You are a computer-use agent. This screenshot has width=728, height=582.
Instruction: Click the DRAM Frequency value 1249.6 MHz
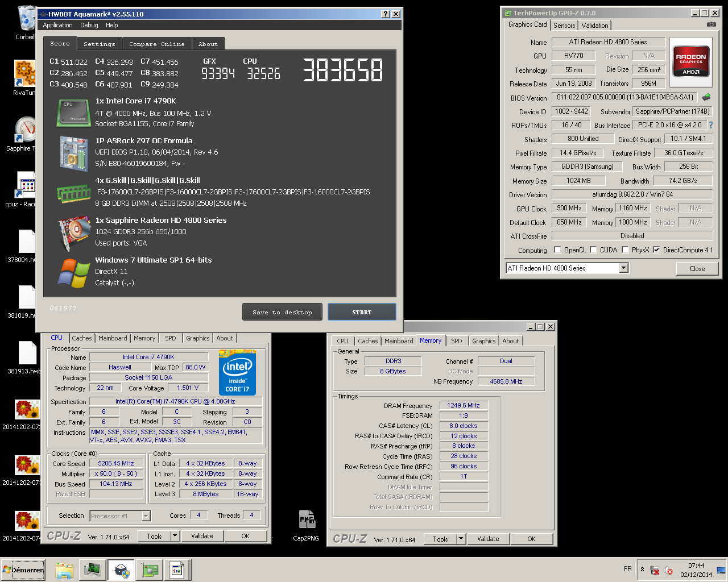coord(463,405)
